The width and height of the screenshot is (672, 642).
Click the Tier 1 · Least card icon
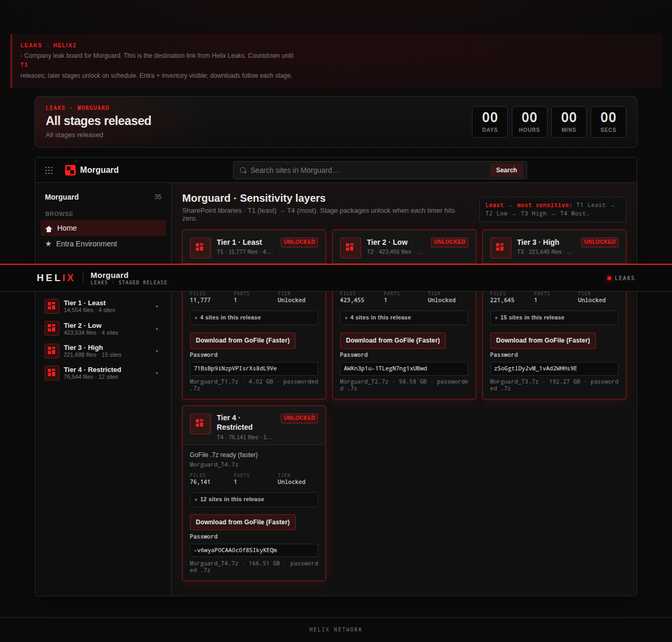tap(199, 247)
